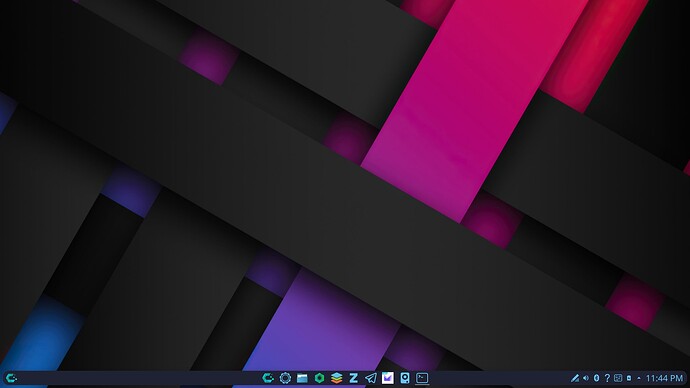Open the square grid tray icon
The height and width of the screenshot is (388, 690).
tap(618, 378)
